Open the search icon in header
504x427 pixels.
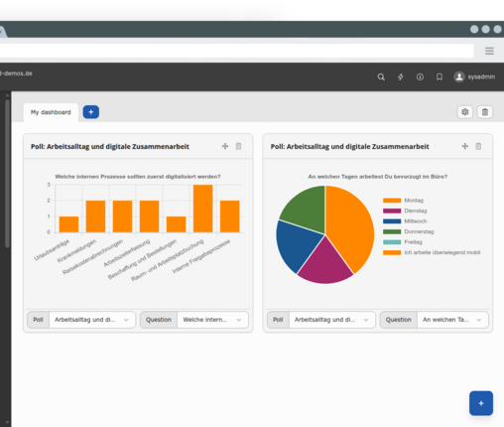click(x=381, y=76)
